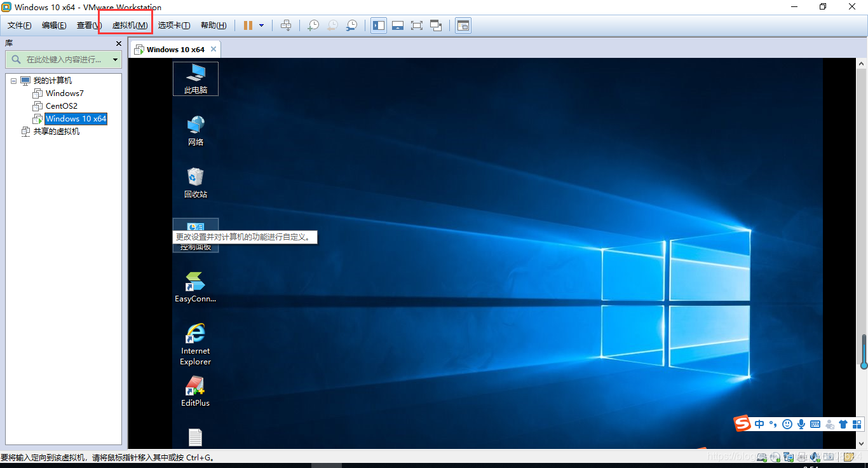
Task: Send Ctrl+Alt+Del to the virtual machine
Action: [286, 25]
